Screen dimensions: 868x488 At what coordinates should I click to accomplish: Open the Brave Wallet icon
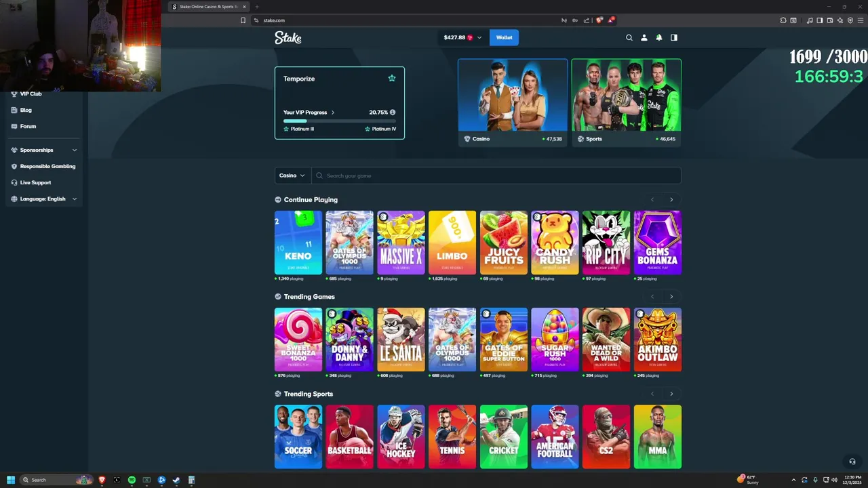(x=830, y=20)
